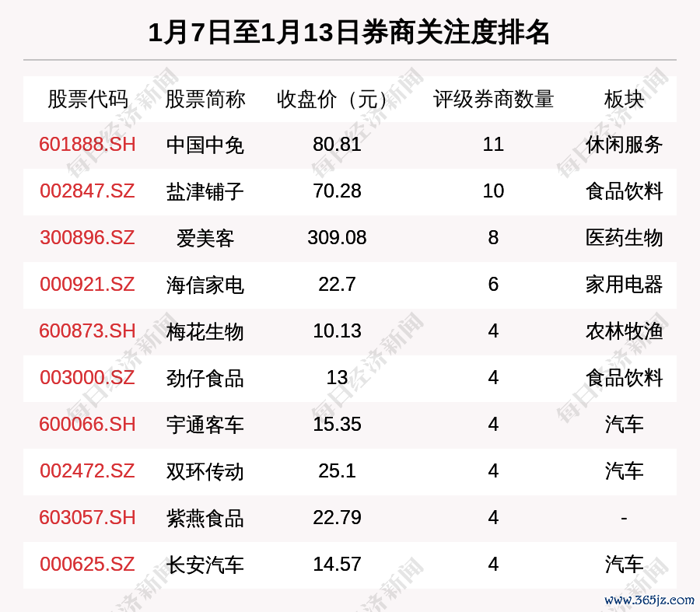This screenshot has width=700, height=612.
Task: Click the 评级券商数量 column header
Action: [493, 99]
